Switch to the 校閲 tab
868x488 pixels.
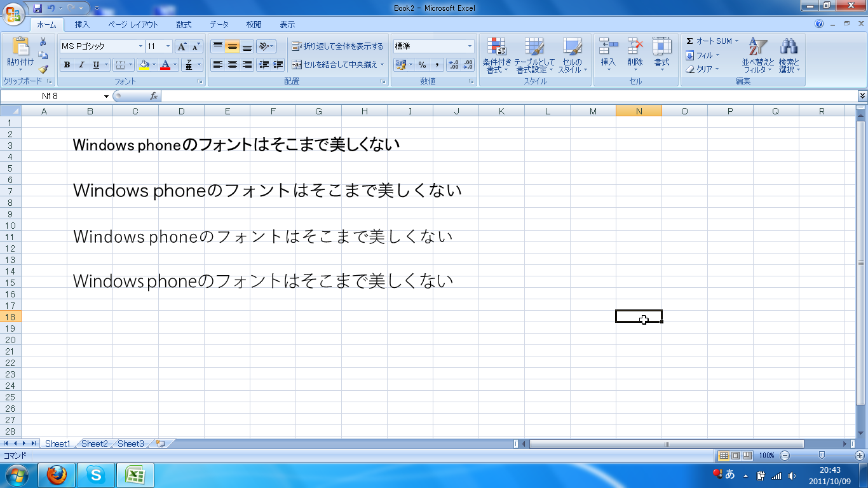pyautogui.click(x=254, y=25)
